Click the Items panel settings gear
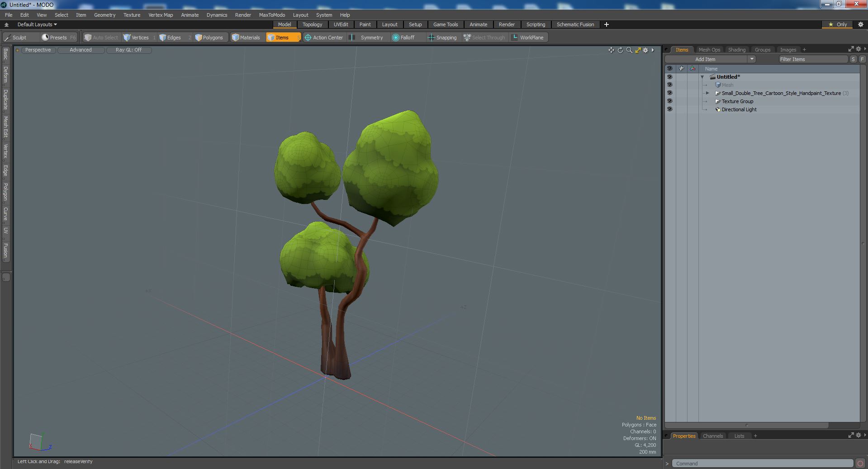This screenshot has width=868, height=469. tap(859, 49)
